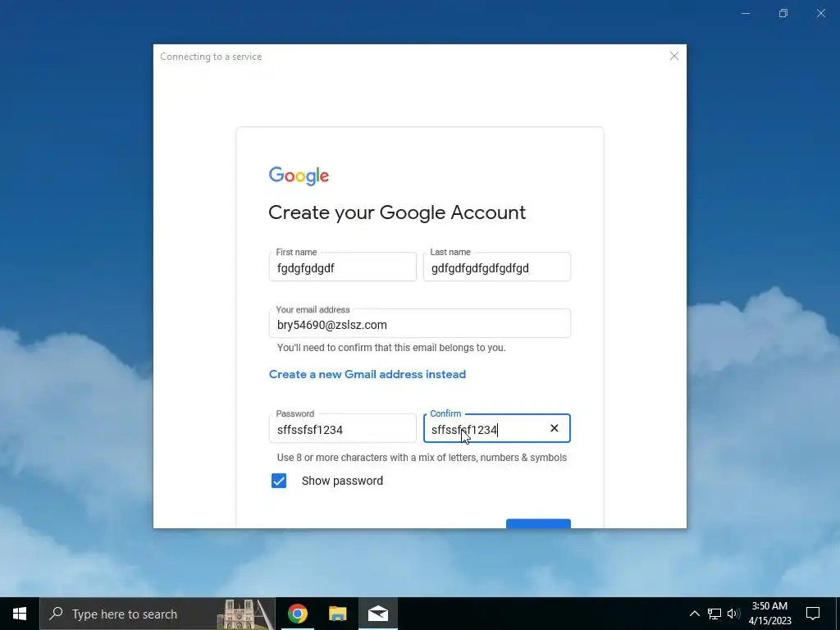Minimize the Mail app window
The width and height of the screenshot is (840, 630).
pyautogui.click(x=746, y=13)
